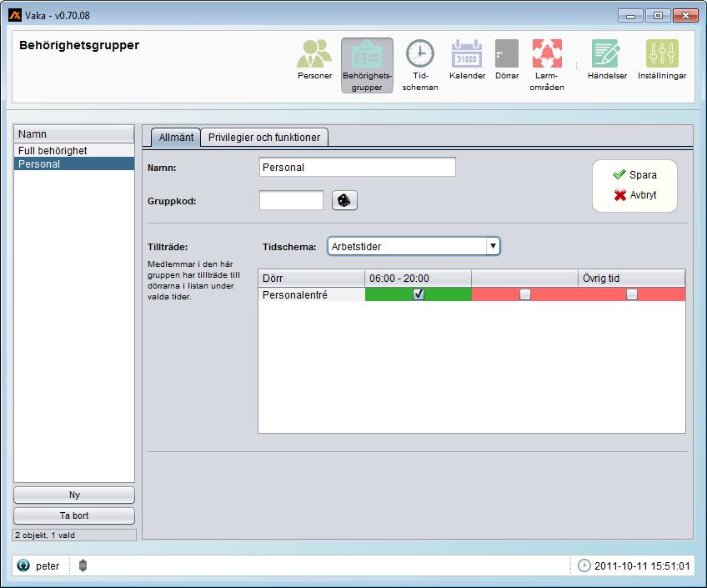Select Full behörighet in the list
707x588 pixels.
pyautogui.click(x=74, y=151)
